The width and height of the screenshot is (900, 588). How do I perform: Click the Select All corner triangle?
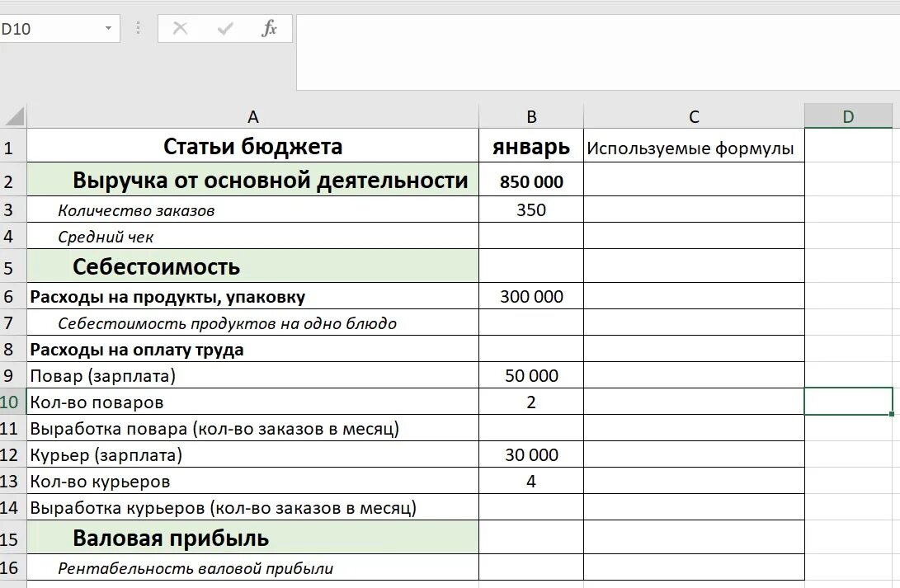click(14, 116)
